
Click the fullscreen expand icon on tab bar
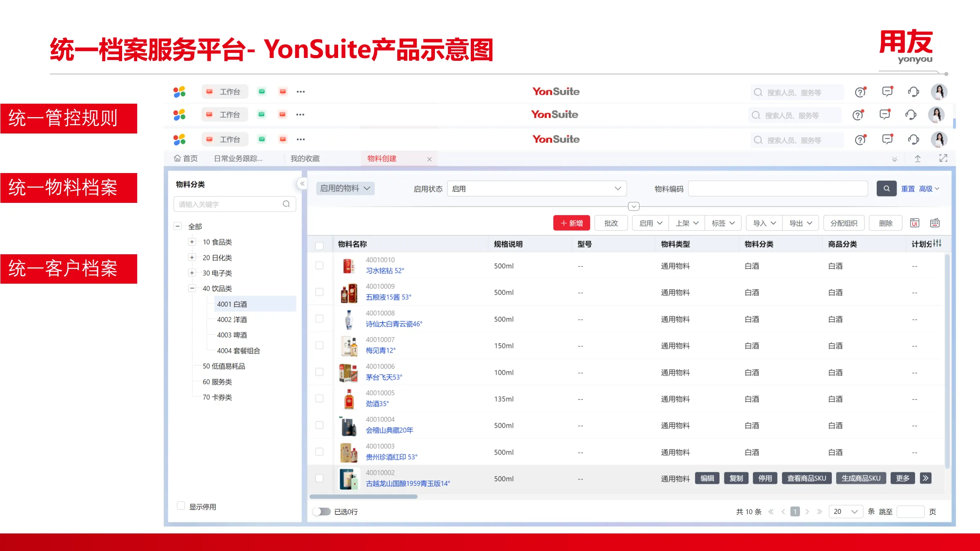point(943,158)
